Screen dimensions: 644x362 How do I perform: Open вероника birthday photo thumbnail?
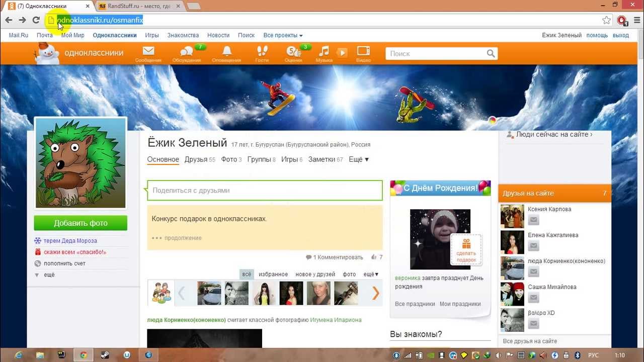coord(440,239)
